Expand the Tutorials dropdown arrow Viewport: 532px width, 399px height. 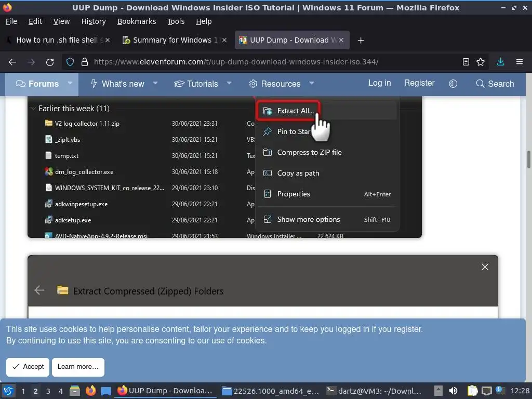[x=229, y=83]
